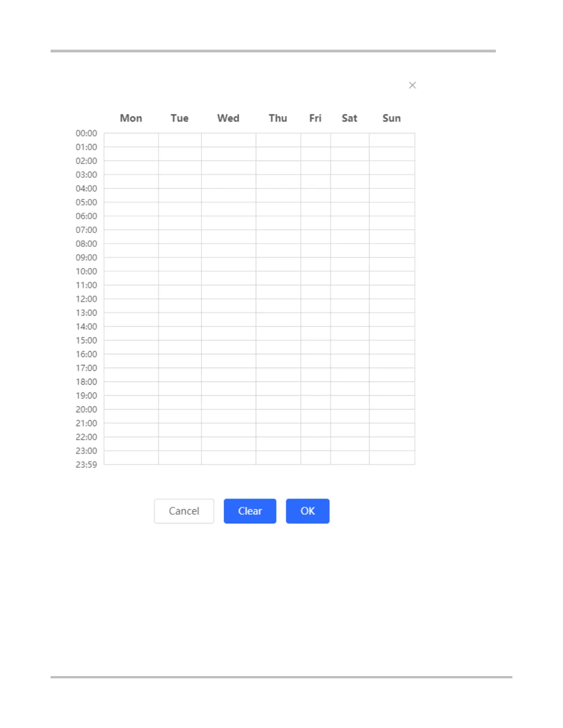
Task: Select the Sunday 06:00 time cell
Action: tap(392, 223)
